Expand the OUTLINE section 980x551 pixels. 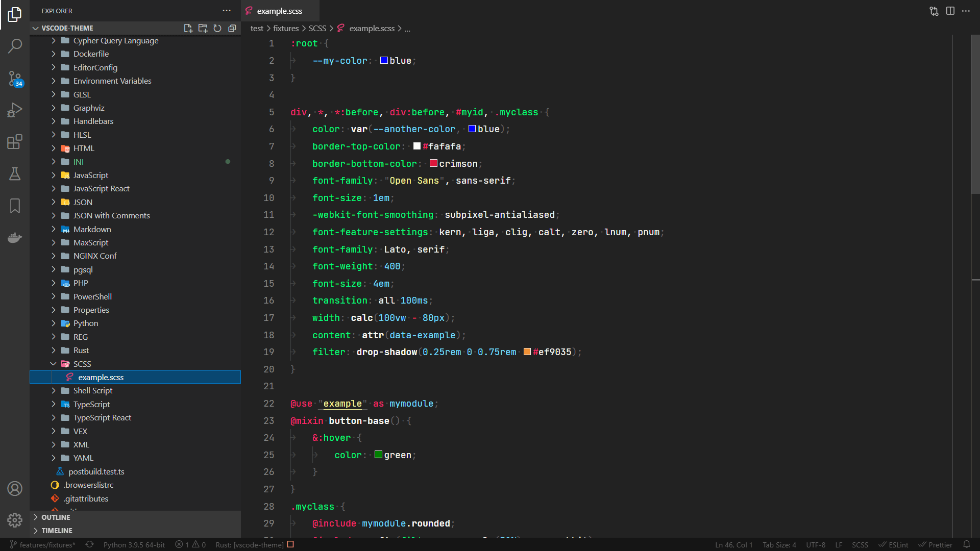56,517
